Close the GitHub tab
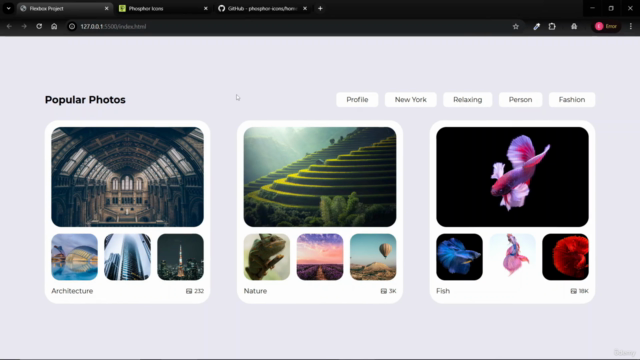 coord(304,8)
